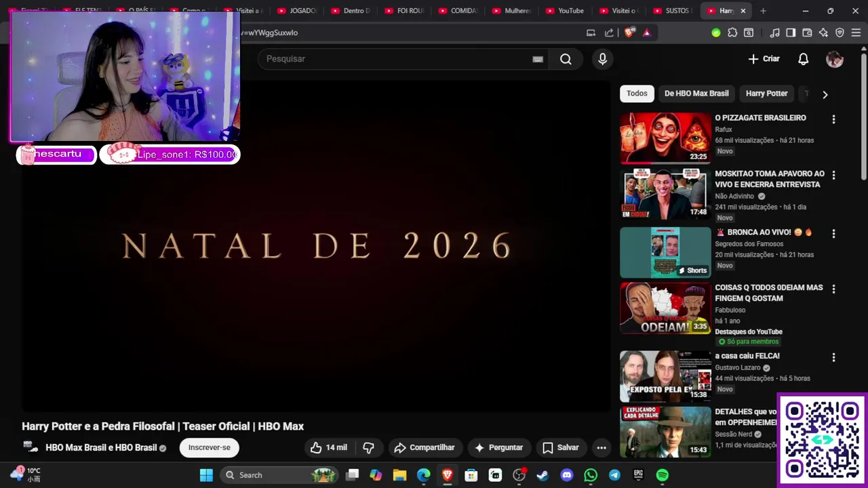The image size is (868, 488).
Task: Open Steam from the taskbar
Action: (542, 475)
